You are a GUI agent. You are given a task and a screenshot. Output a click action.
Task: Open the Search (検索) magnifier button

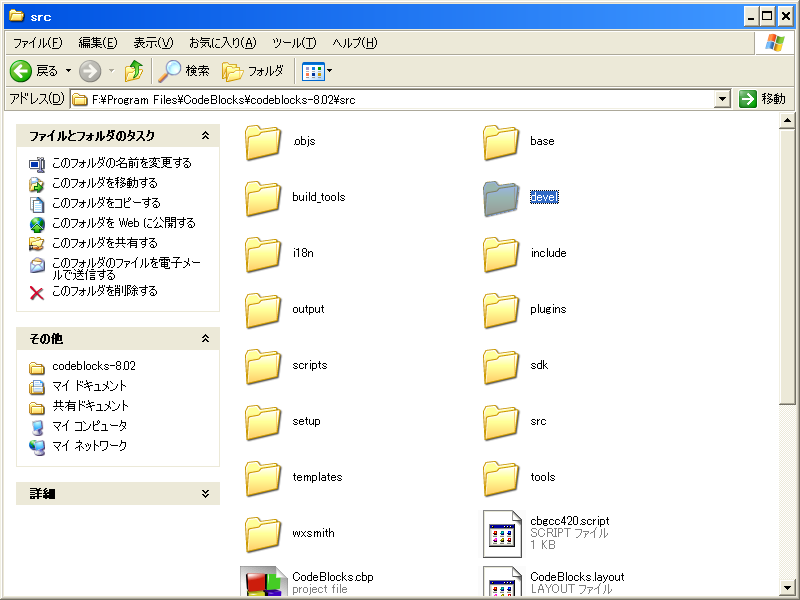pyautogui.click(x=183, y=71)
